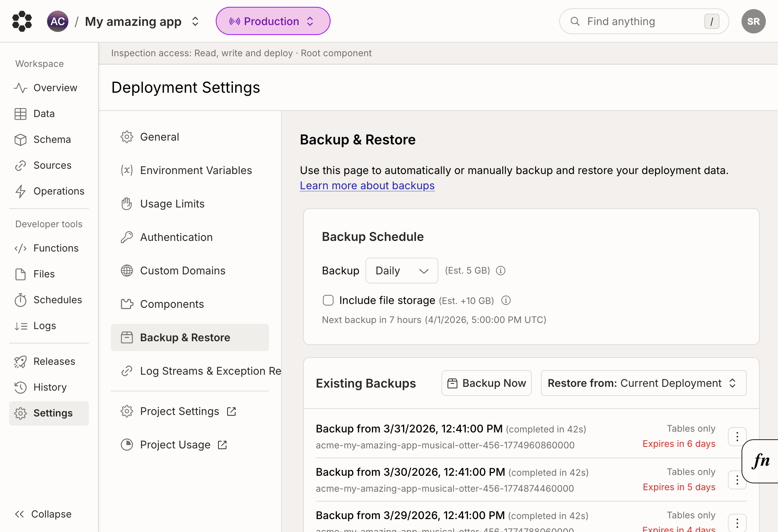Viewport: 778px width, 532px height.
Task: Click the Settings gear icon in sidebar
Action: point(21,413)
